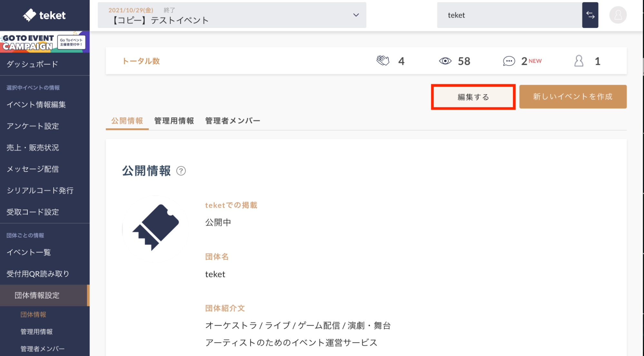Viewport: 644px width, 356px height.
Task: Click the switch organization arrows icon
Action: point(590,15)
